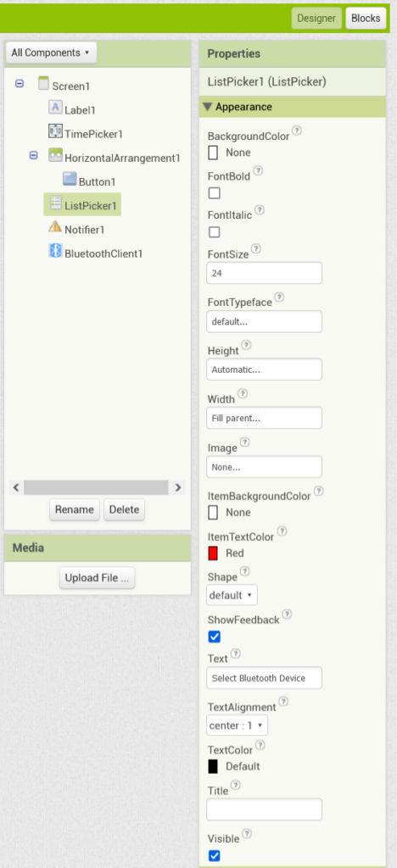Click the Text field Select Bluetooth Device
The height and width of the screenshot is (868, 397).
pyautogui.click(x=264, y=678)
